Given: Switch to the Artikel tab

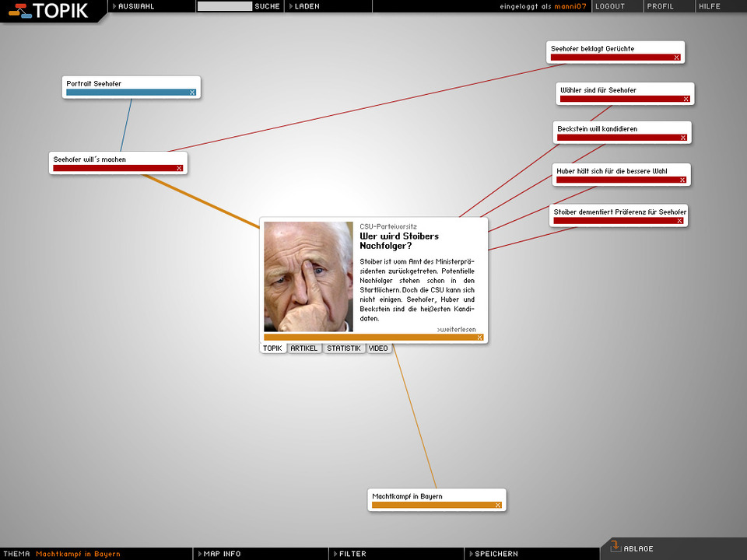Looking at the screenshot, I should [304, 348].
